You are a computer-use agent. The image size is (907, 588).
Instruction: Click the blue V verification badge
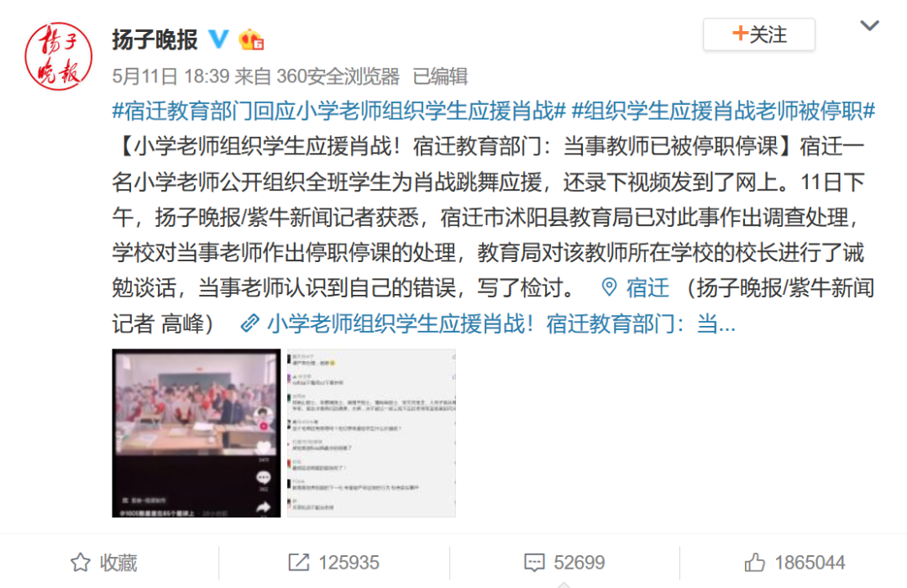tap(218, 39)
